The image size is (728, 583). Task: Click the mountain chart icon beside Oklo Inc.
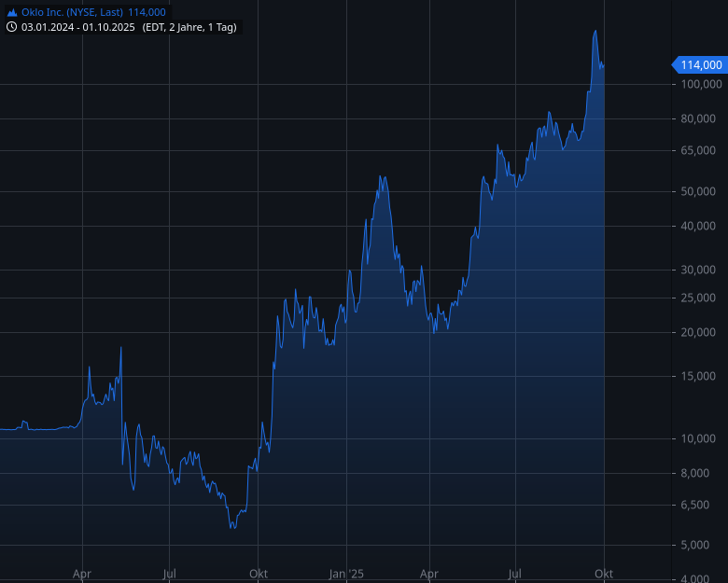click(12, 12)
